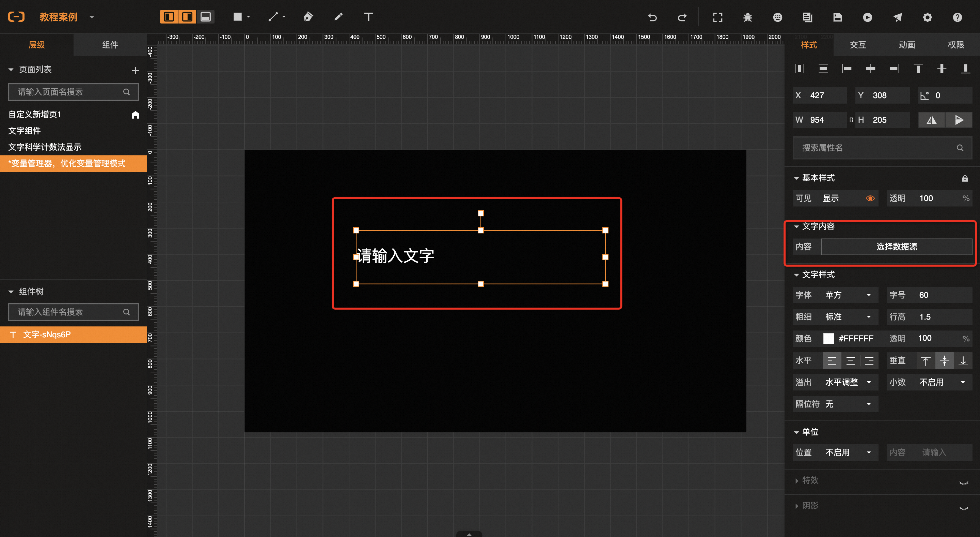Click the white text color swatch
The height and width of the screenshot is (537, 980).
828,338
